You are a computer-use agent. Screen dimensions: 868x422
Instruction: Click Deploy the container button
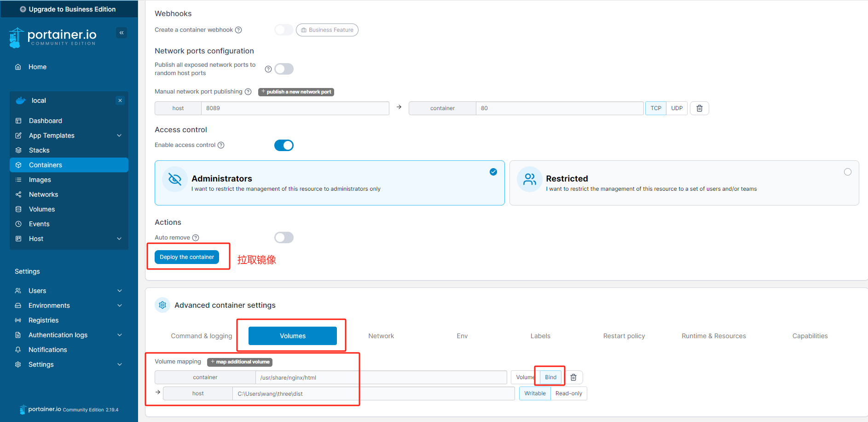click(187, 257)
